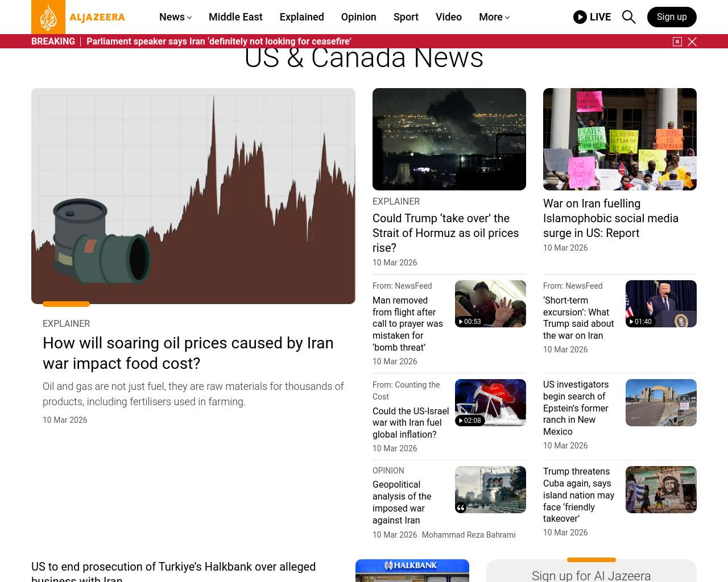Click the 'US & Canada News' heading
This screenshot has height=582, width=728.
coord(364,57)
